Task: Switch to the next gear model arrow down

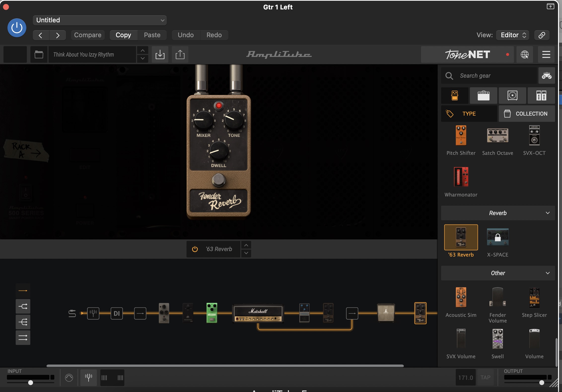Action: 246,253
